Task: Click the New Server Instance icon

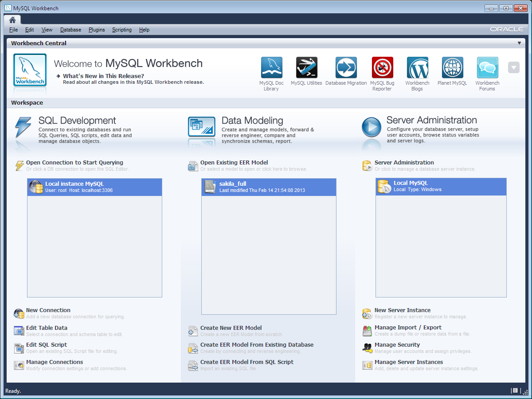Action: [x=367, y=313]
